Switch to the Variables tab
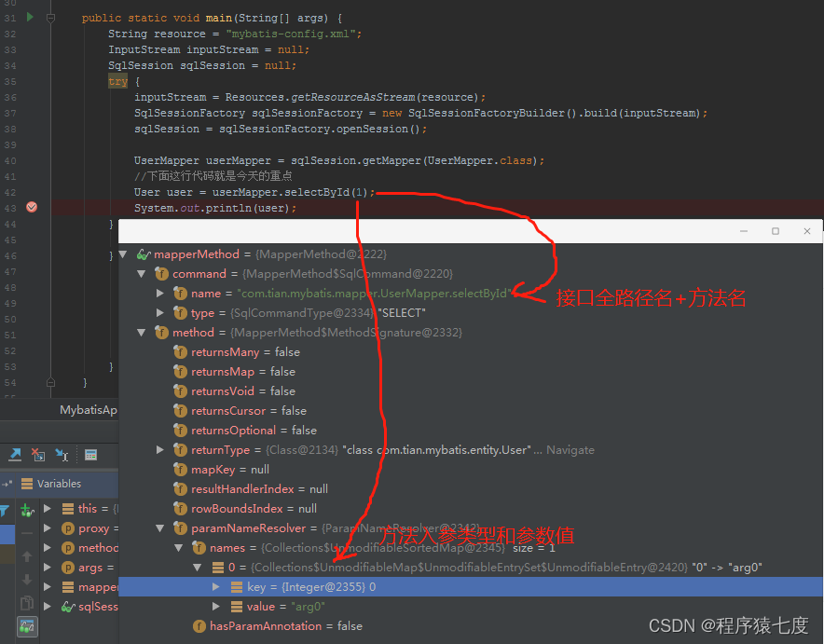This screenshot has height=644, width=824. tap(58, 484)
